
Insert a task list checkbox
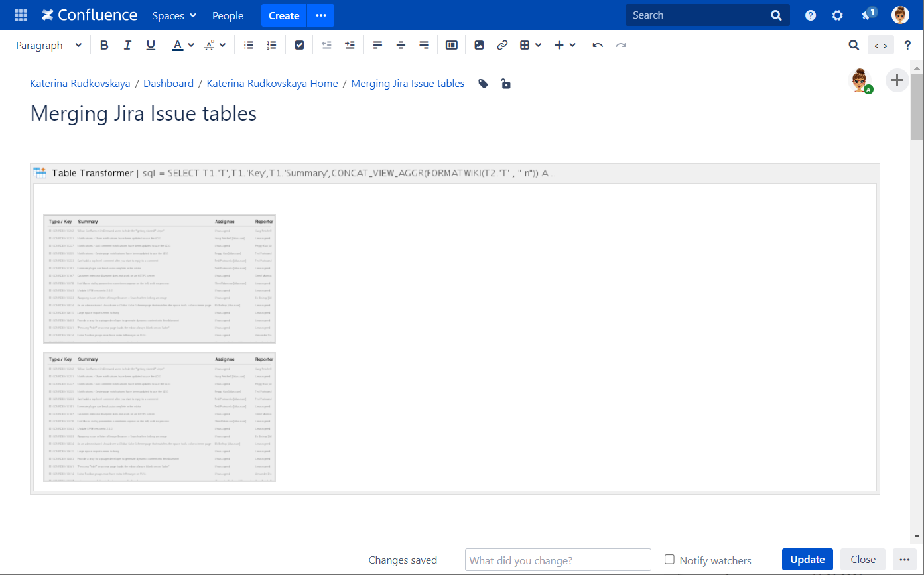click(299, 45)
